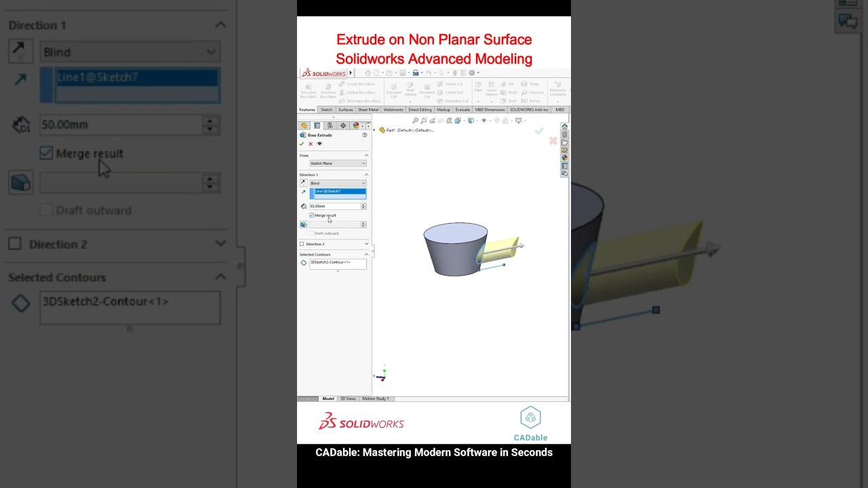The width and height of the screenshot is (868, 488).
Task: Expand the Direction 2 section
Action: pos(367,244)
